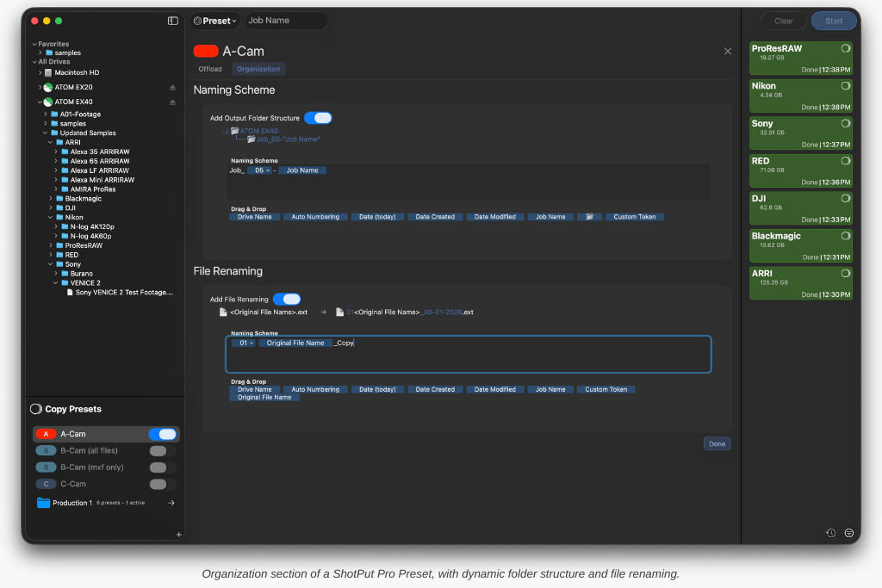The image size is (882, 588).
Task: Click the folder token in Naming Scheme
Action: 589,217
